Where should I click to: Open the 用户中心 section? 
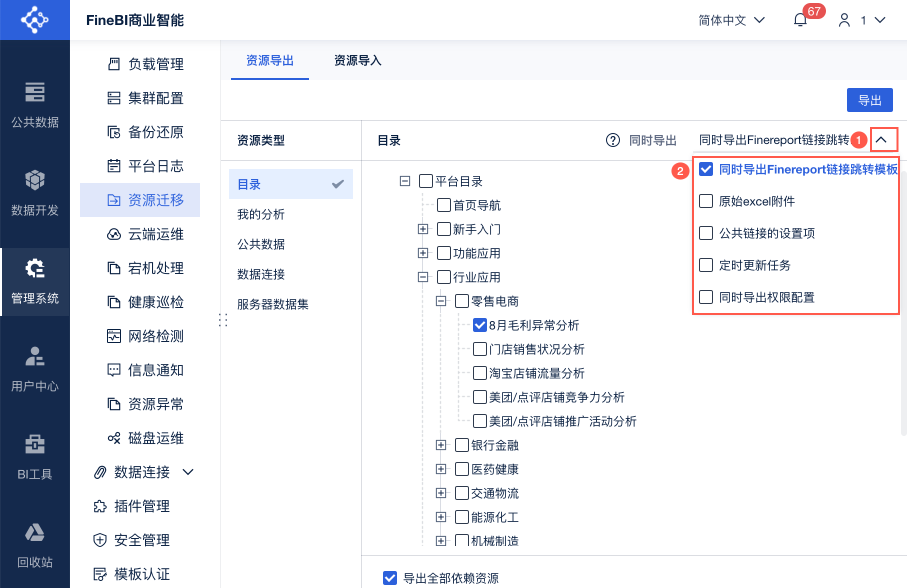35,369
